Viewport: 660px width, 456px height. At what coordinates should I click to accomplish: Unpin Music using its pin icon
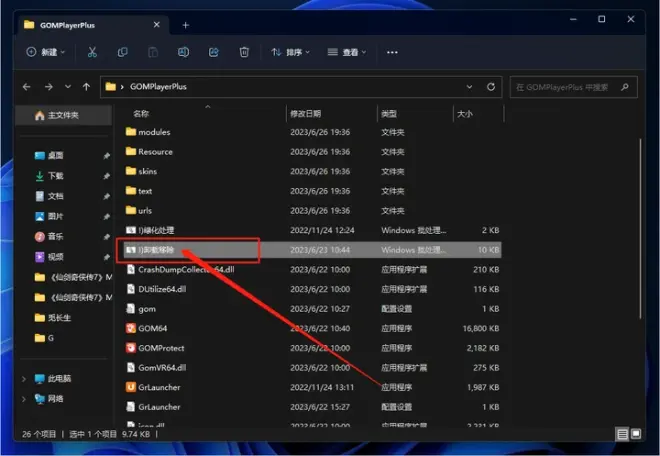(106, 237)
